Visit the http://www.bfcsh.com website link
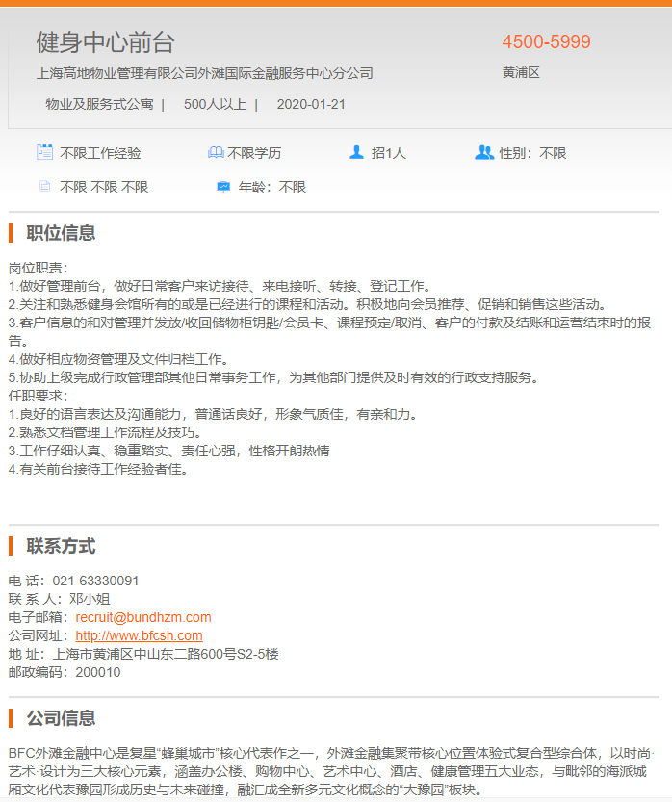The width and height of the screenshot is (672, 802). pos(139,635)
